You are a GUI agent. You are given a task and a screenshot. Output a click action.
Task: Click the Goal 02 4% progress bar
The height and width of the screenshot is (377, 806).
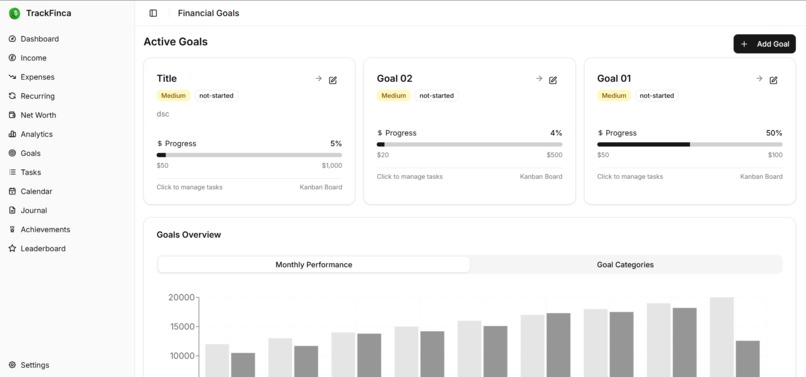pyautogui.click(x=469, y=145)
